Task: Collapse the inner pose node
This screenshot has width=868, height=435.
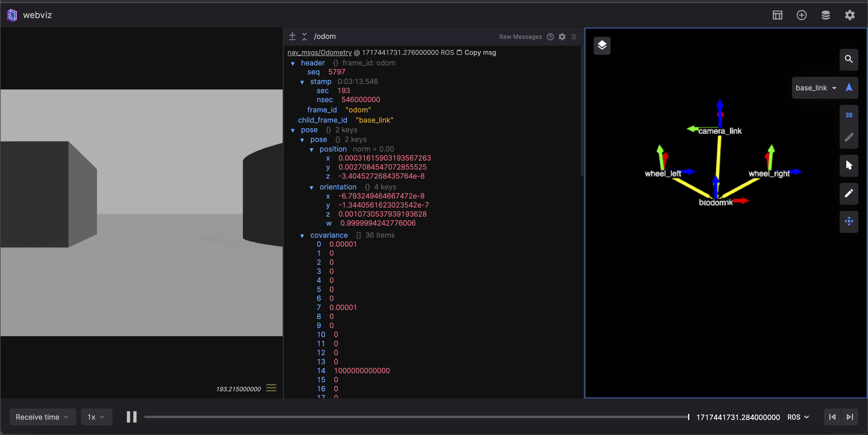Action: [x=302, y=140]
